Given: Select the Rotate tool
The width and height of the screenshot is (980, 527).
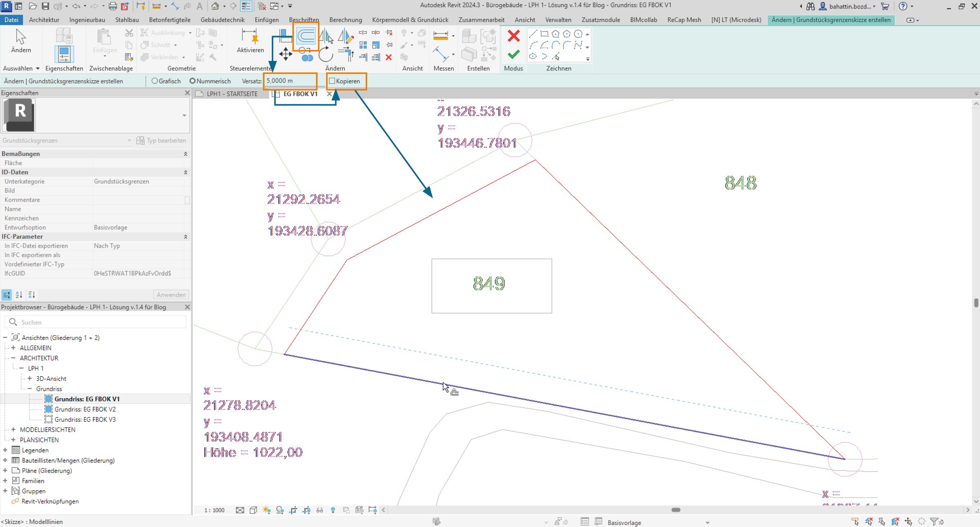Looking at the screenshot, I should 326,54.
